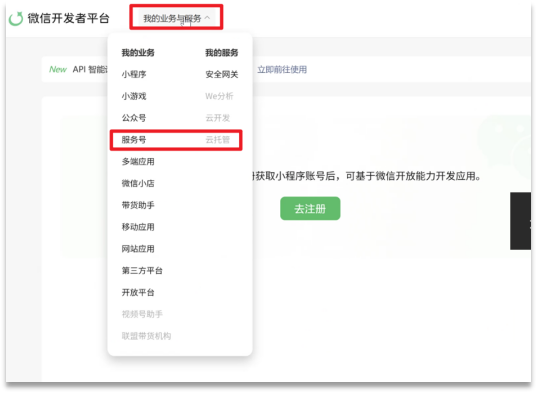The height and width of the screenshot is (393, 537).
Task: Click the 我的服务 column heading
Action: pos(222,53)
